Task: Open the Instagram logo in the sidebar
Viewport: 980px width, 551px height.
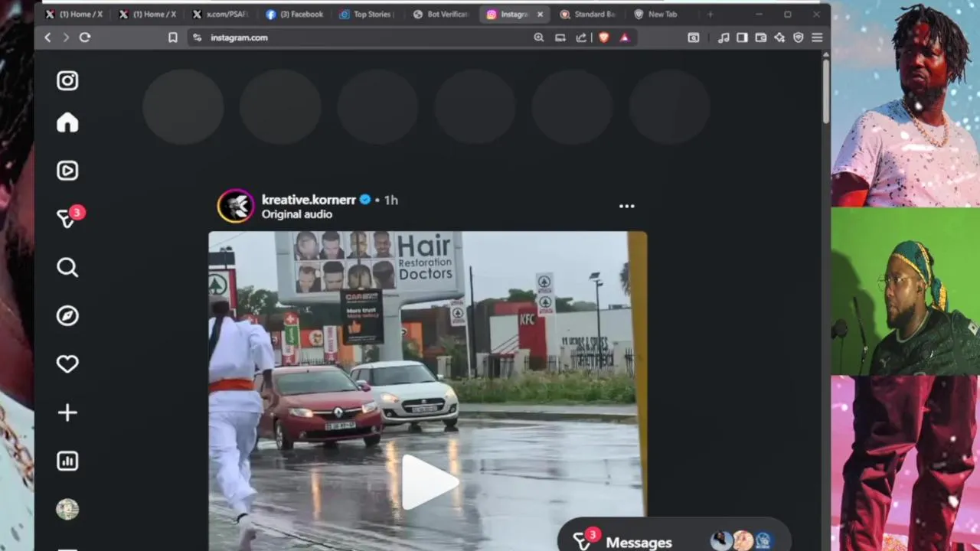Action: (67, 80)
